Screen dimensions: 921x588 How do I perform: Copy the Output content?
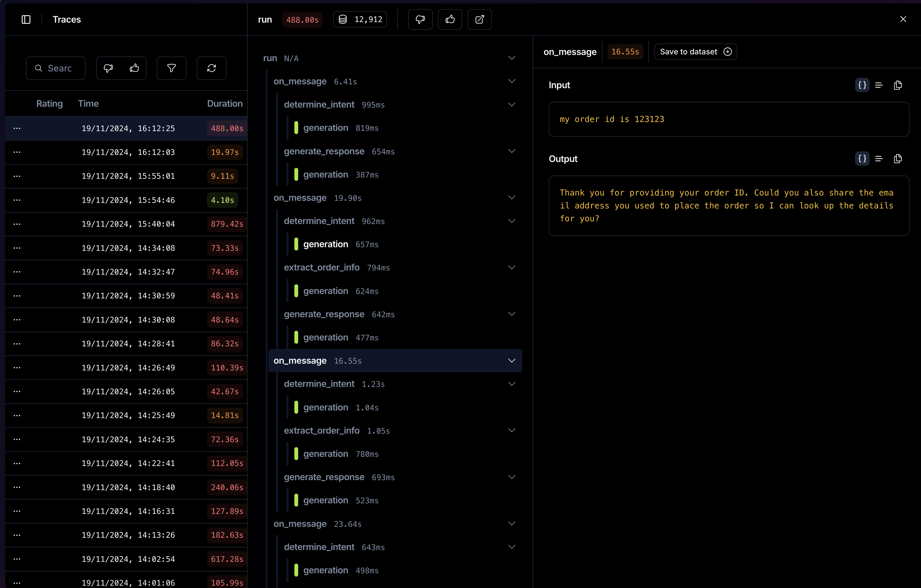898,159
